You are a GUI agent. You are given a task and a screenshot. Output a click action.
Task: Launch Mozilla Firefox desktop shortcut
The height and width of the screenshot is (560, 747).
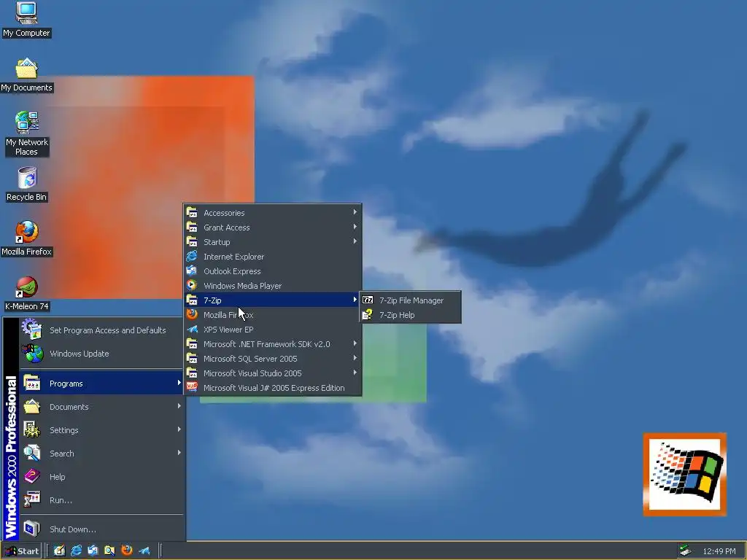[x=27, y=238]
